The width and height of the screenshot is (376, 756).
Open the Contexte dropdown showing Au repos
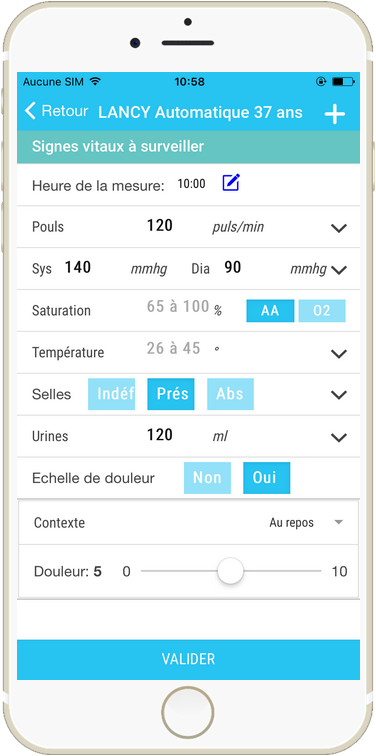pos(306,523)
